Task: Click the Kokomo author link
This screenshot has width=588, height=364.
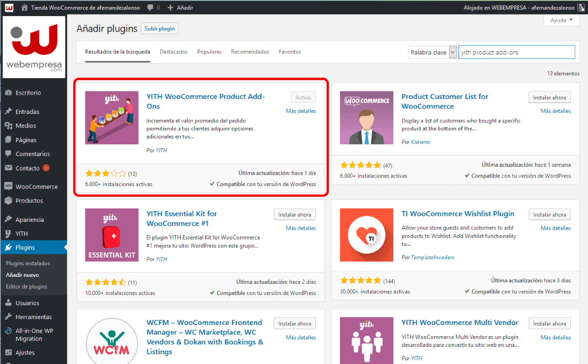Action: pos(420,142)
